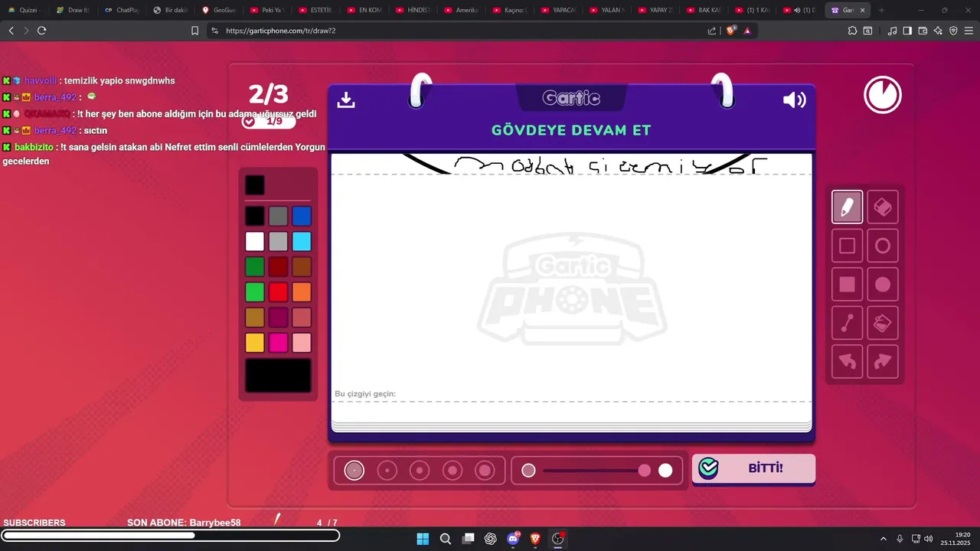Click the opacity slider handle
980x551 pixels.
point(645,471)
